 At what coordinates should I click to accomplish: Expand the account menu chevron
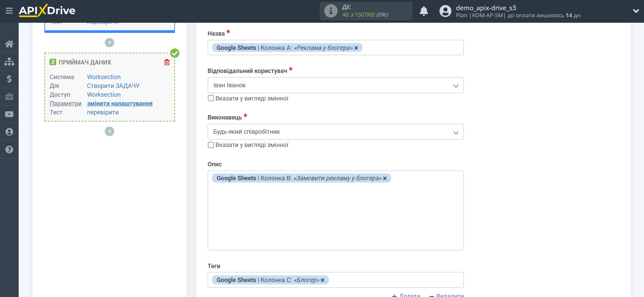click(636, 11)
